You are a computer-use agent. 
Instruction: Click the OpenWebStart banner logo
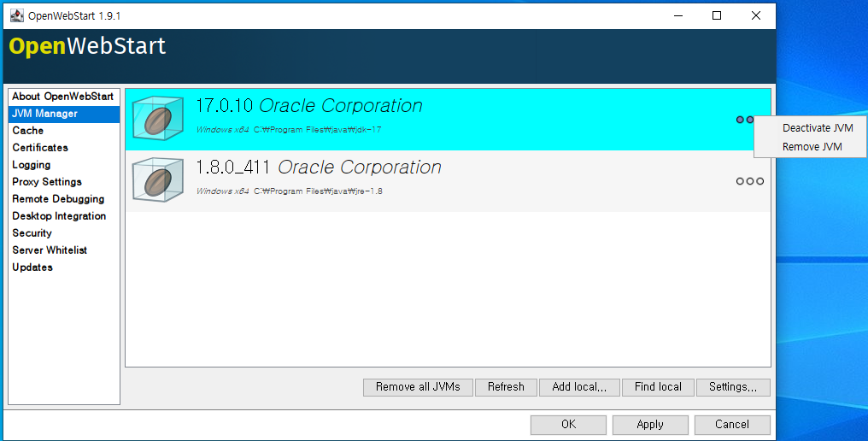pyautogui.click(x=87, y=46)
